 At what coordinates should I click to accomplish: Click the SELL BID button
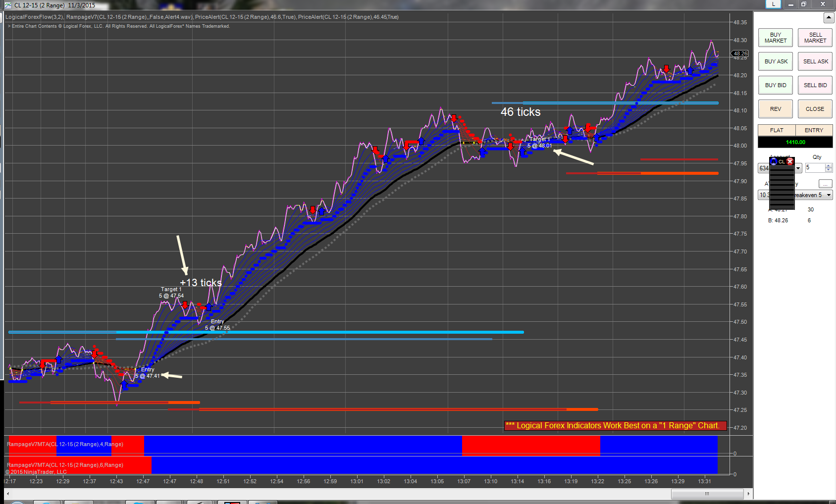click(x=815, y=85)
